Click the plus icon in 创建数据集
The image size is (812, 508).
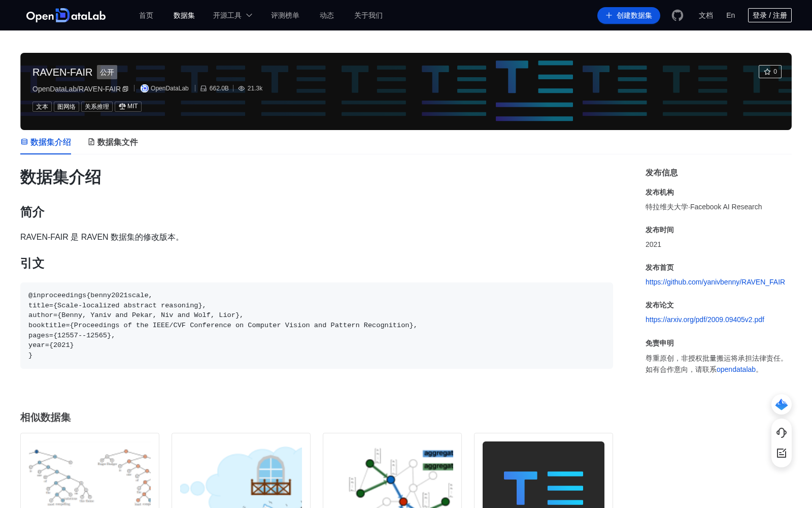coord(609,15)
